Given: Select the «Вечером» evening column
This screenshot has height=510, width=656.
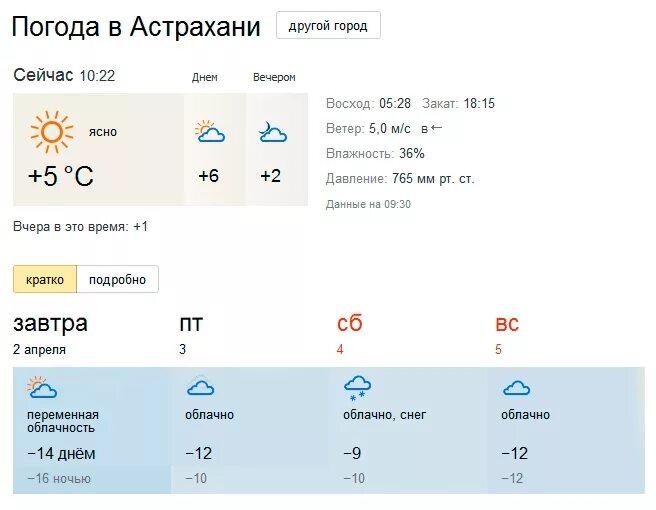Looking at the screenshot, I should 274,77.
